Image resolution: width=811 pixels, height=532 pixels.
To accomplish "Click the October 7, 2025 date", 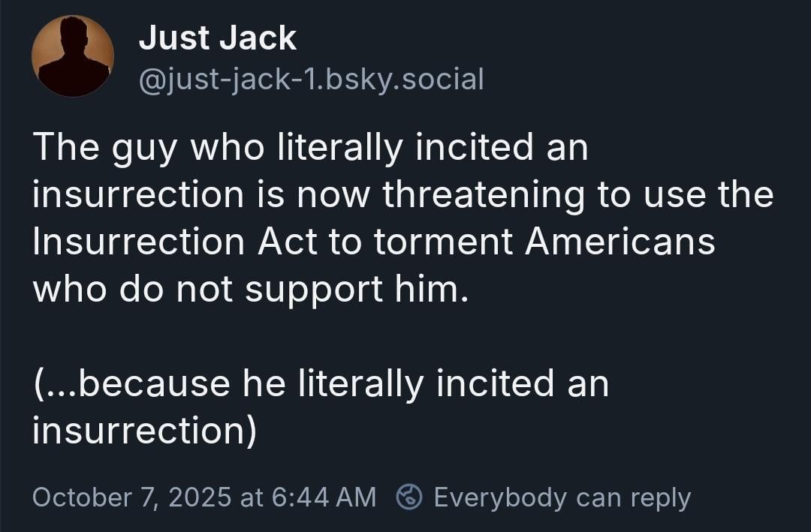I will (x=132, y=497).
